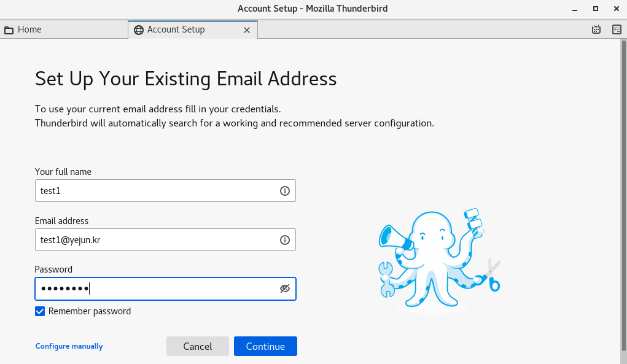Focus the Password field
The width and height of the screenshot is (627, 364).
(x=165, y=288)
